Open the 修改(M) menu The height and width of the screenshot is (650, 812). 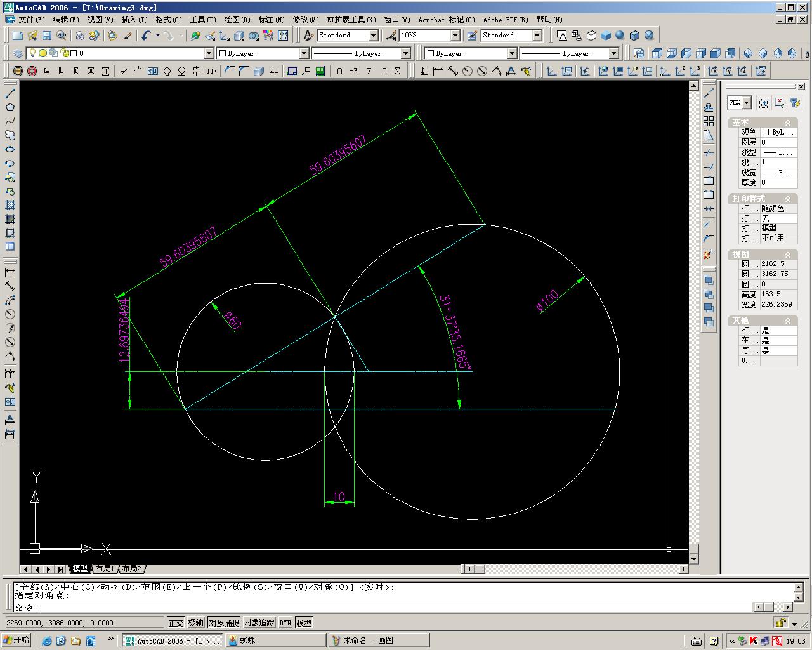[x=305, y=20]
